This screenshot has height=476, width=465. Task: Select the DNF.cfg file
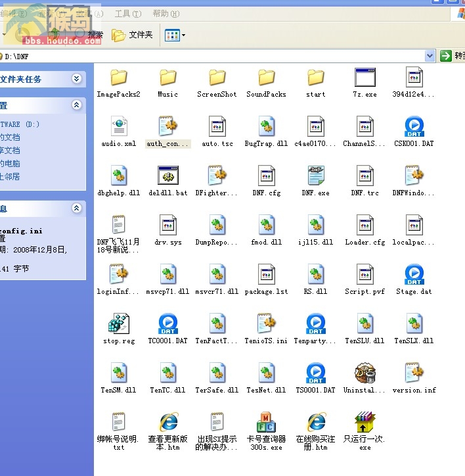(x=266, y=176)
